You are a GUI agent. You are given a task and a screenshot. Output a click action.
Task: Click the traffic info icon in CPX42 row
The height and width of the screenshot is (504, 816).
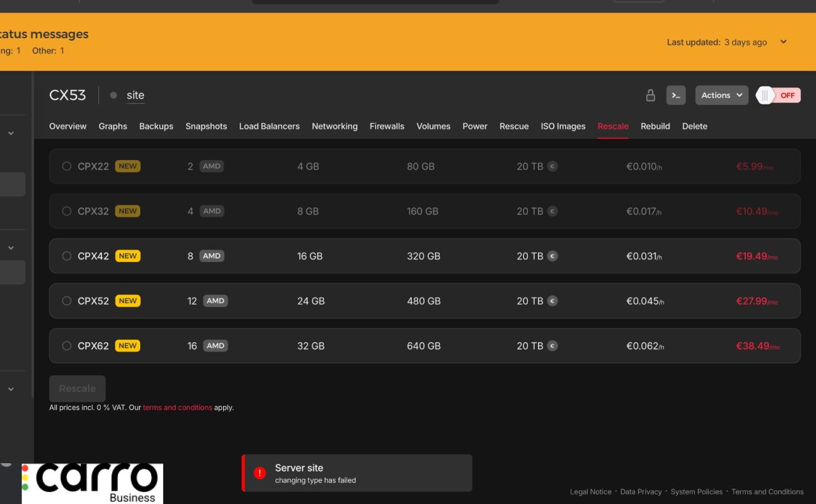[553, 256]
